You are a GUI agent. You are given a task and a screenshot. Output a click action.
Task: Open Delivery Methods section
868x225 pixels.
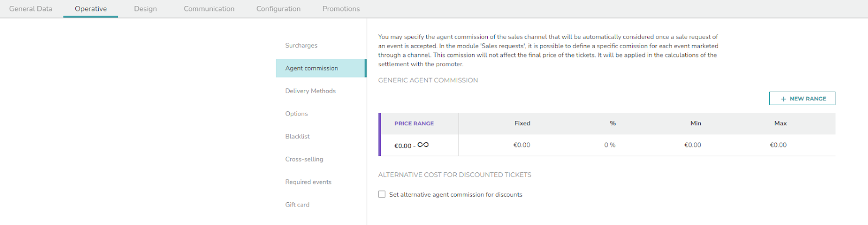[x=310, y=91]
